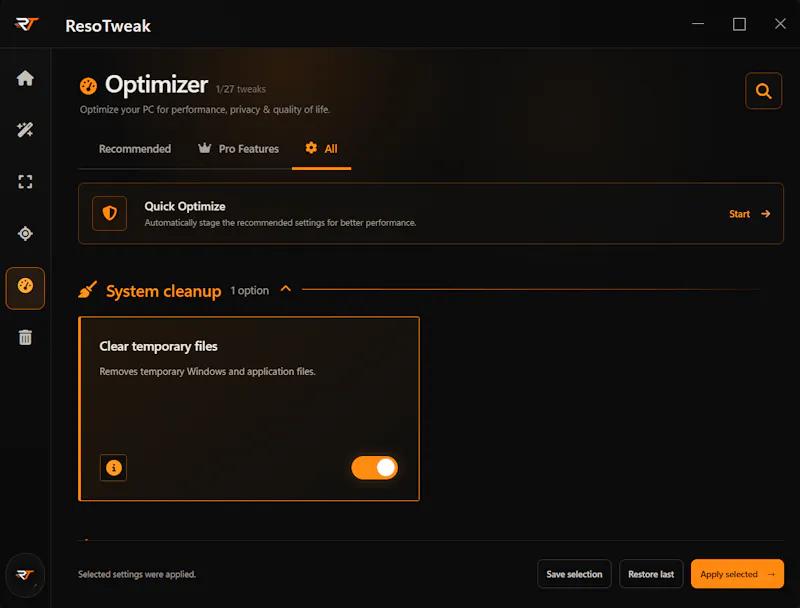This screenshot has height=608, width=800.
Task: Click 'Selected settings were applied.' status text
Action: point(137,574)
